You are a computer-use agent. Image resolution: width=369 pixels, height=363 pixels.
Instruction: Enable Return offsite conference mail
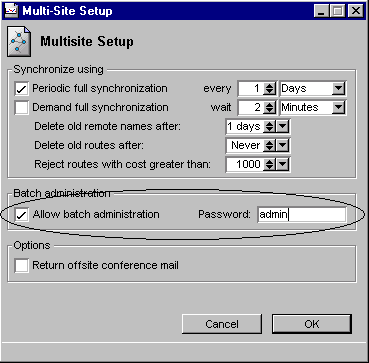(x=22, y=266)
